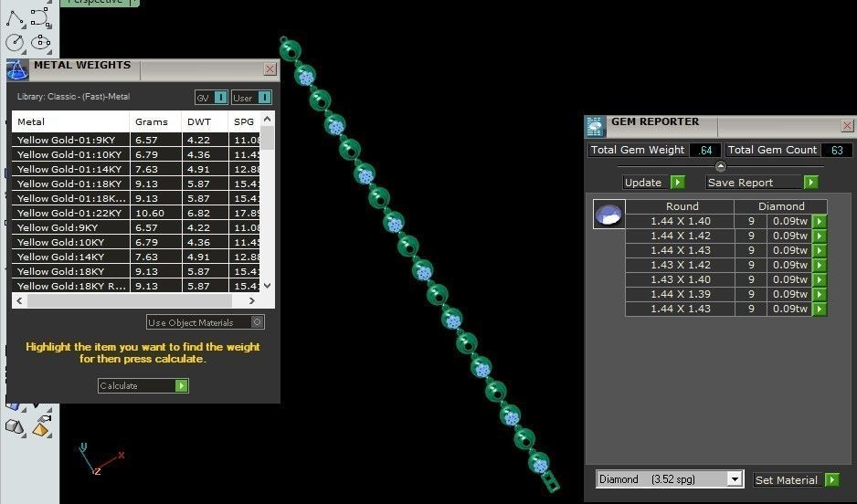Click the 10.60 grams cell
Screen dimensions: 857x504
point(155,213)
